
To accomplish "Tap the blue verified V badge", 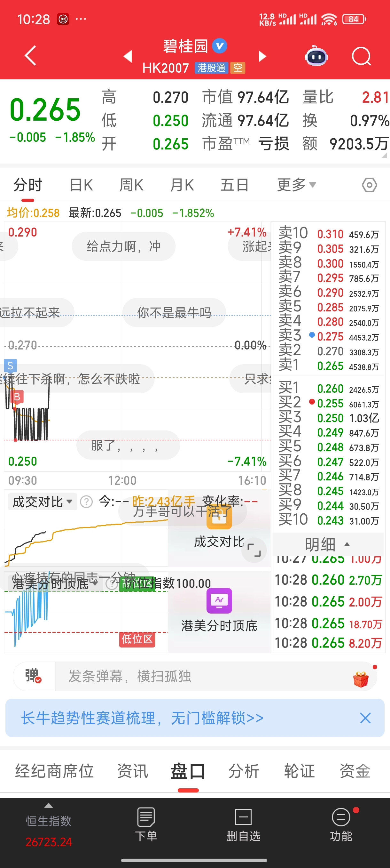I will pyautogui.click(x=220, y=46).
